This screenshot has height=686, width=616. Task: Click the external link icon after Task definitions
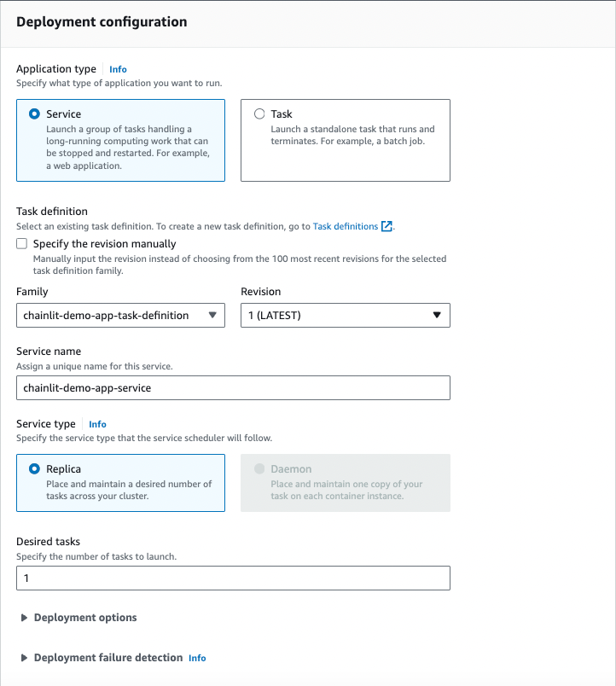(x=386, y=226)
